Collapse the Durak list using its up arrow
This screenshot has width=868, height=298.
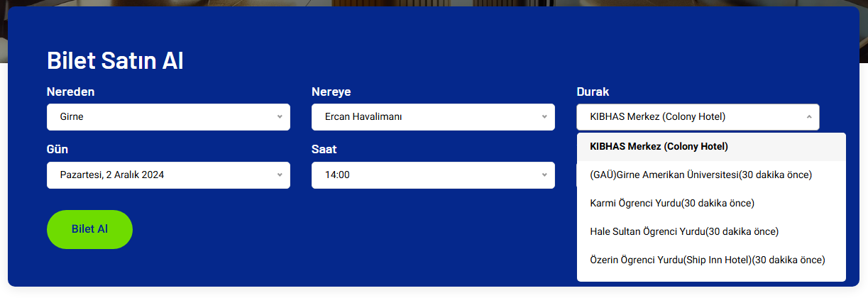tap(809, 117)
